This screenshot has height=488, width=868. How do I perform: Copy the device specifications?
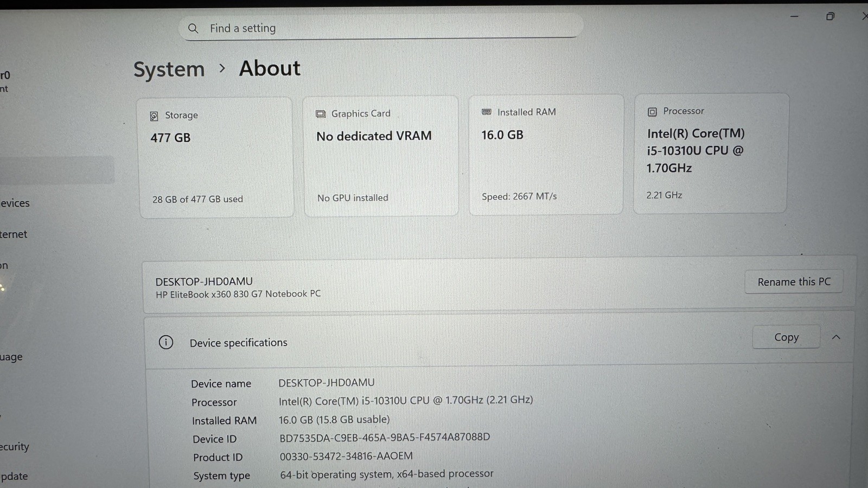click(786, 337)
